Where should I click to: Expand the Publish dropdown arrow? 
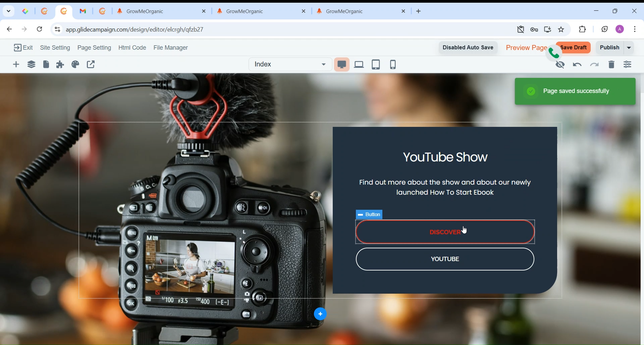click(630, 48)
